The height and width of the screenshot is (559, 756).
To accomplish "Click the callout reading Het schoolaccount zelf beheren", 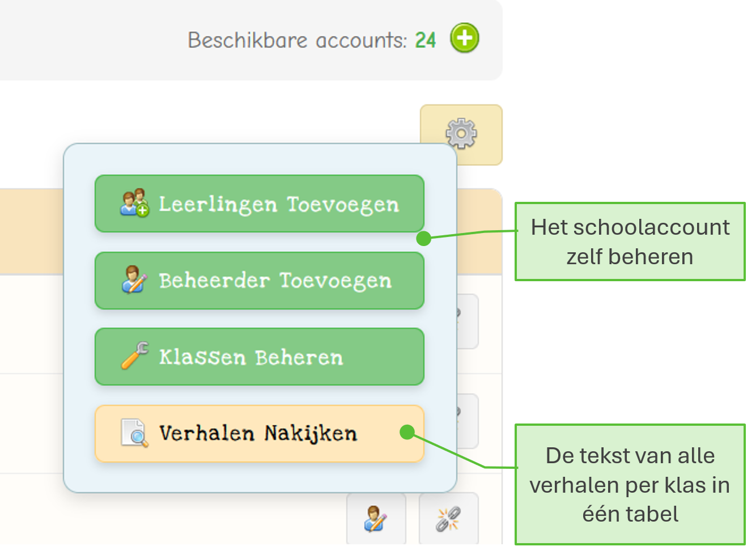I will [630, 241].
